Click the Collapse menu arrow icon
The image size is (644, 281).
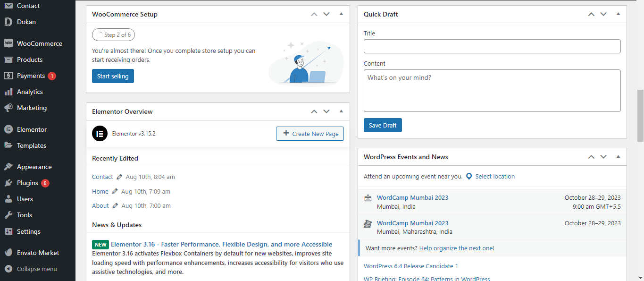click(8, 269)
